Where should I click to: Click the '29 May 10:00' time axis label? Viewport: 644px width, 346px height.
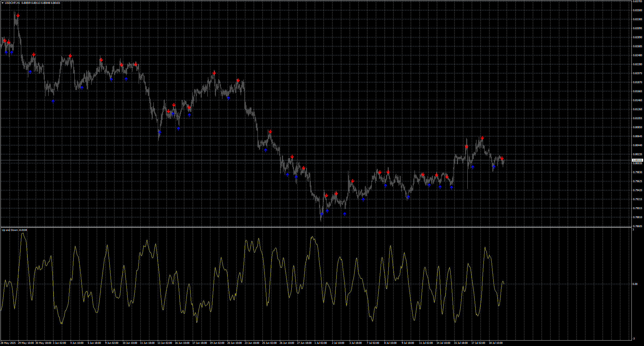point(26,343)
